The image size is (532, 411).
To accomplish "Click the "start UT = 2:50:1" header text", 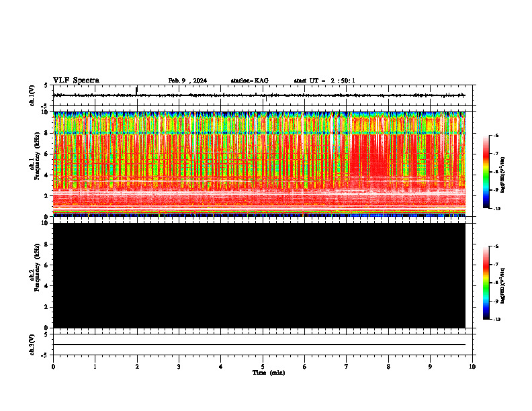I will 324,81.
